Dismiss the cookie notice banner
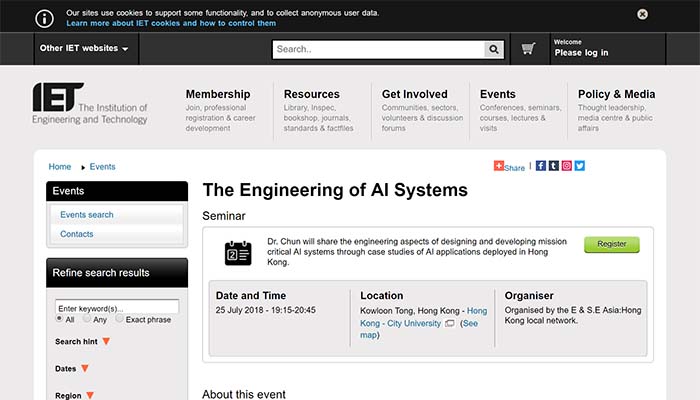The height and width of the screenshot is (400, 700). click(670, 14)
